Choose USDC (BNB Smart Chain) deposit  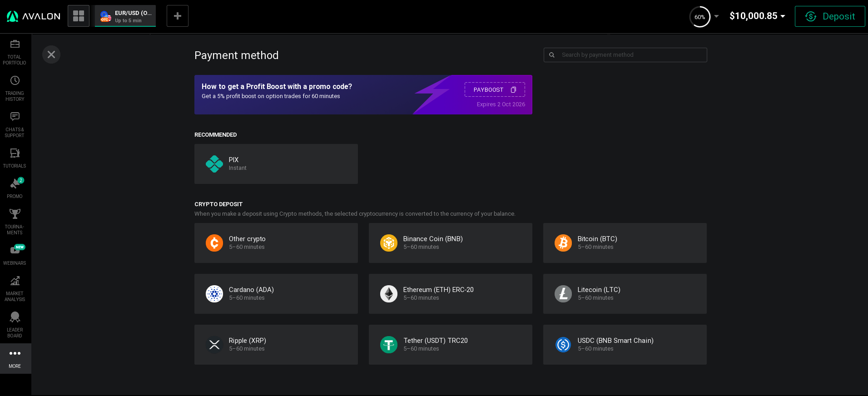click(625, 345)
